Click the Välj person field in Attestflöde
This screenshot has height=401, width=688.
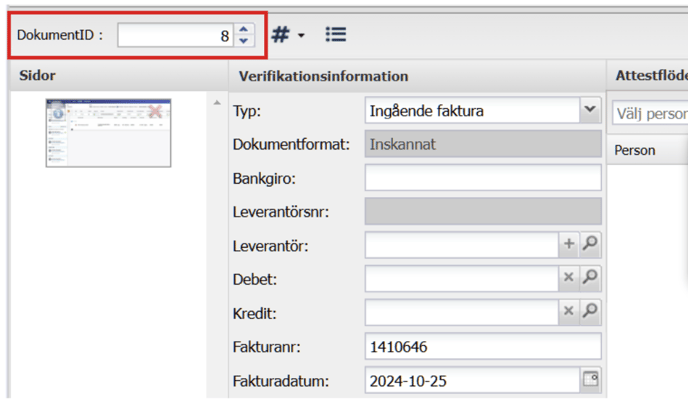pos(650,113)
